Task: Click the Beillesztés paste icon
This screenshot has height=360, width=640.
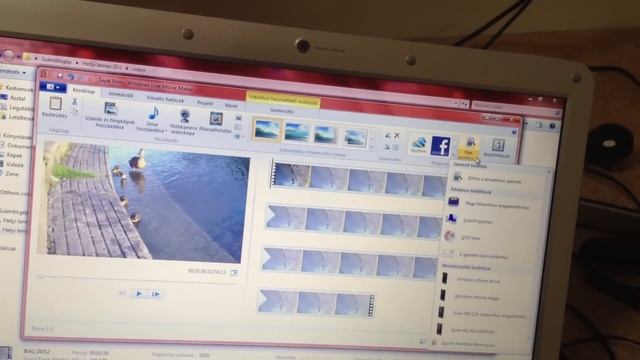Action: point(55,104)
